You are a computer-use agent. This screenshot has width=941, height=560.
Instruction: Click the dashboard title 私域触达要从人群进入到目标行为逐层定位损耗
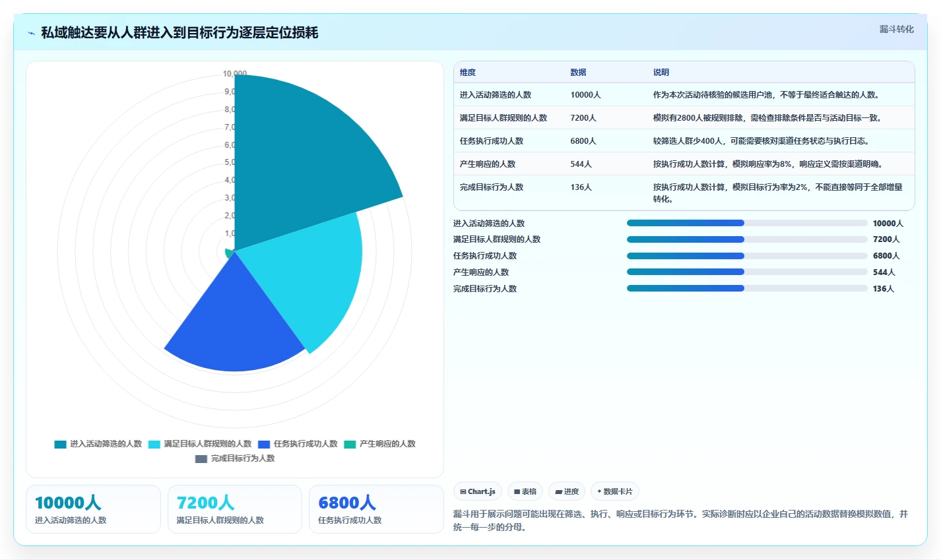[179, 33]
